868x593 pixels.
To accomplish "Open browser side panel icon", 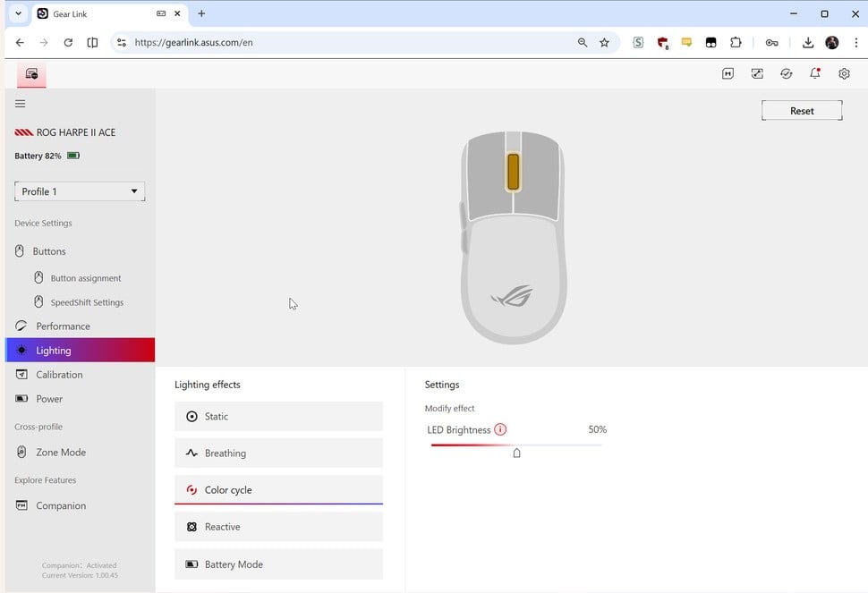I will [92, 43].
